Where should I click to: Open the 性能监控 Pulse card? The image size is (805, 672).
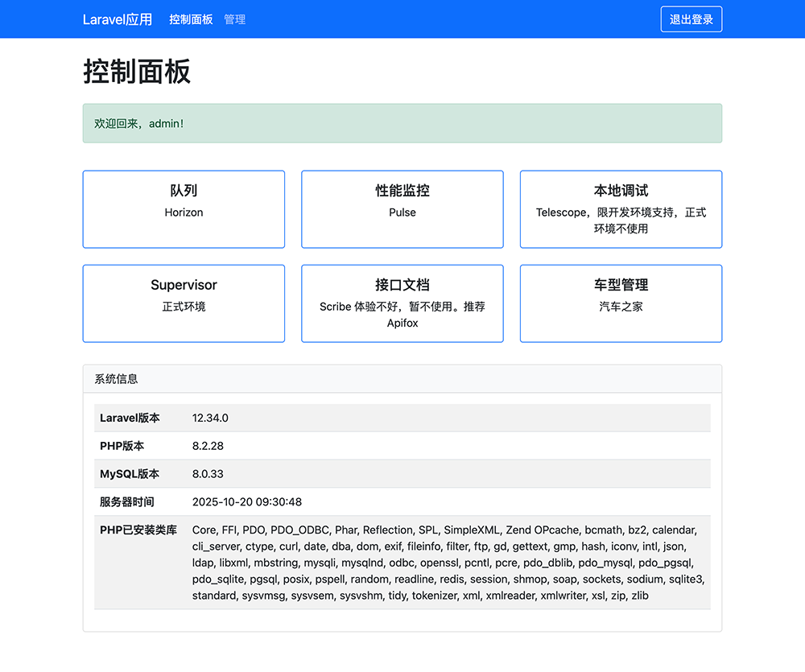coord(402,209)
